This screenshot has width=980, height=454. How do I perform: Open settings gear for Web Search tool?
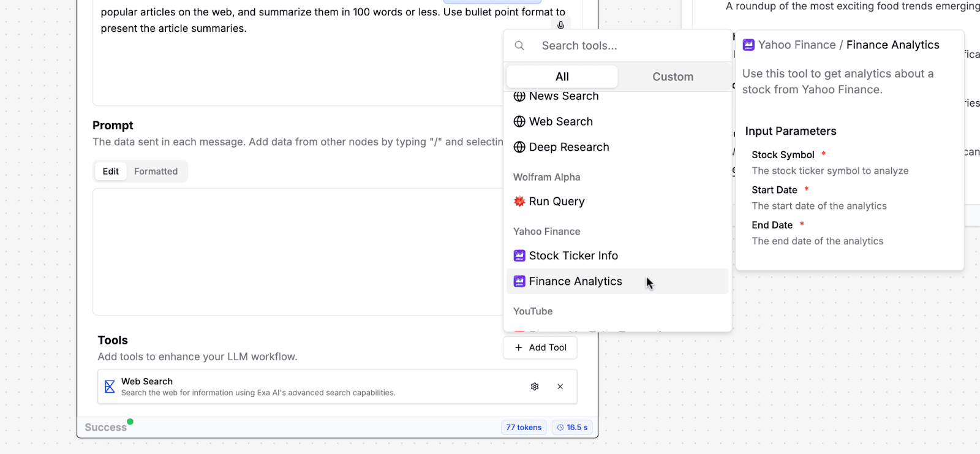click(x=535, y=387)
